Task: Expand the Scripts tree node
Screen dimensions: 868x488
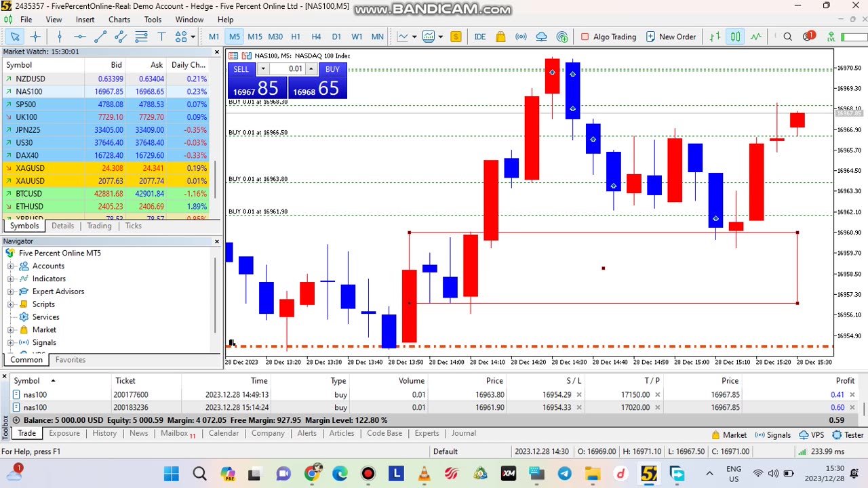Action: click(x=10, y=305)
